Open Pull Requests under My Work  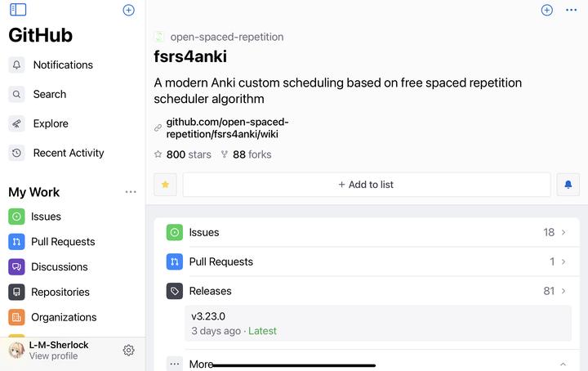[x=63, y=242]
